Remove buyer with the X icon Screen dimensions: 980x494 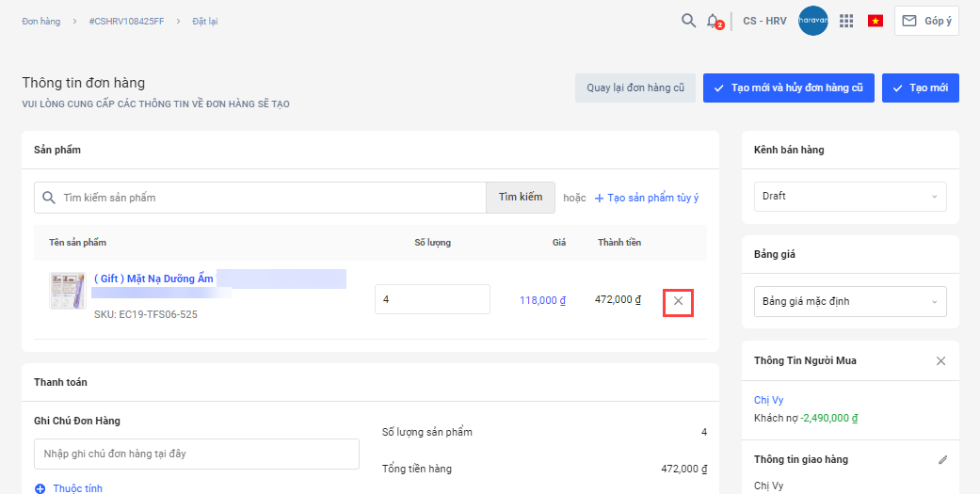pyautogui.click(x=940, y=361)
